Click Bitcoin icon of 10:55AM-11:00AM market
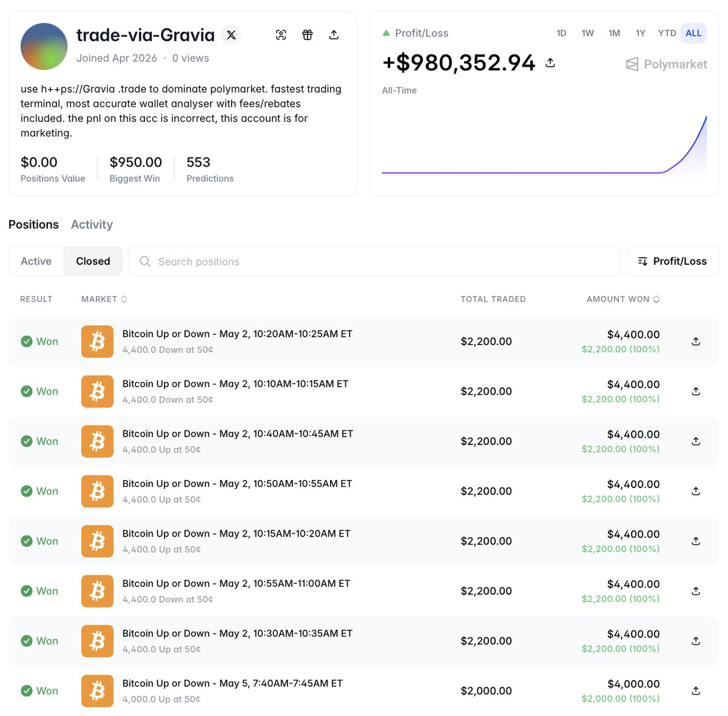728x716 pixels. (x=97, y=591)
